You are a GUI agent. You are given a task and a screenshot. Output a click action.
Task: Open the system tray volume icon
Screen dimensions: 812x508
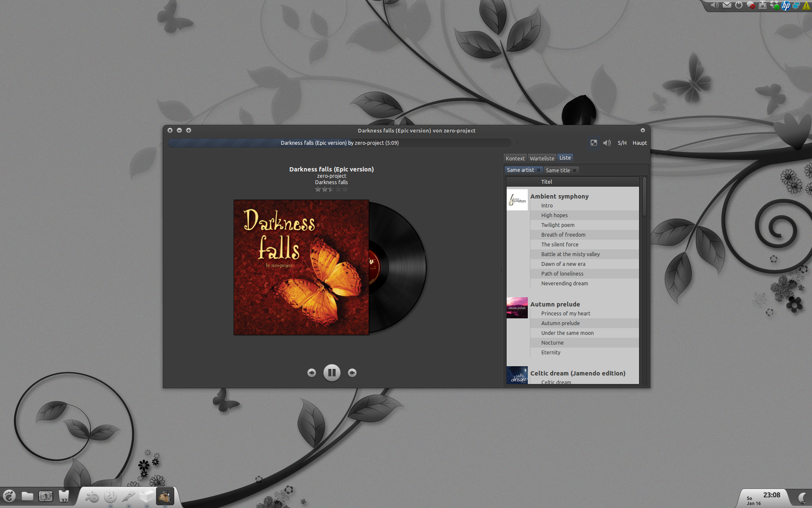(x=715, y=5)
